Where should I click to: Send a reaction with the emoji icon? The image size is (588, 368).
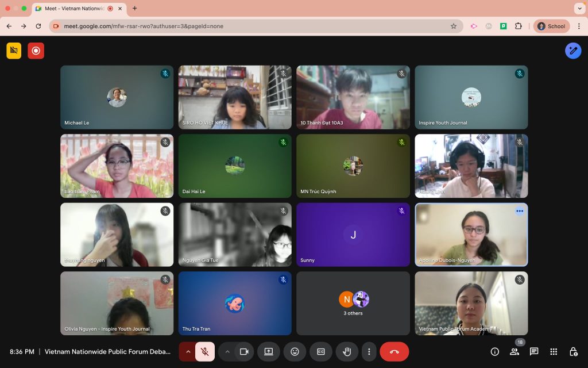coord(295,351)
